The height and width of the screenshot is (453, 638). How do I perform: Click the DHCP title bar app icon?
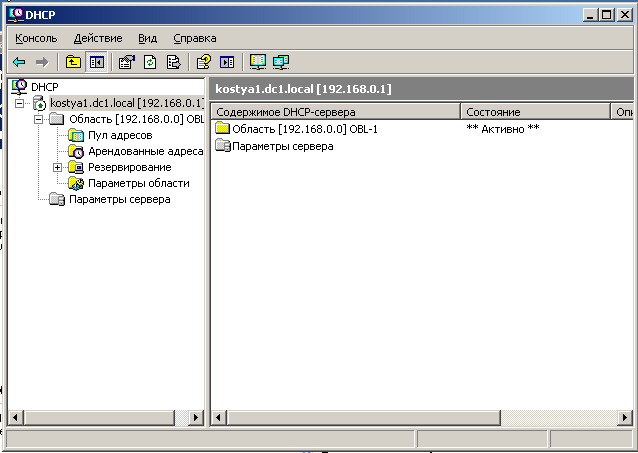pyautogui.click(x=16, y=15)
